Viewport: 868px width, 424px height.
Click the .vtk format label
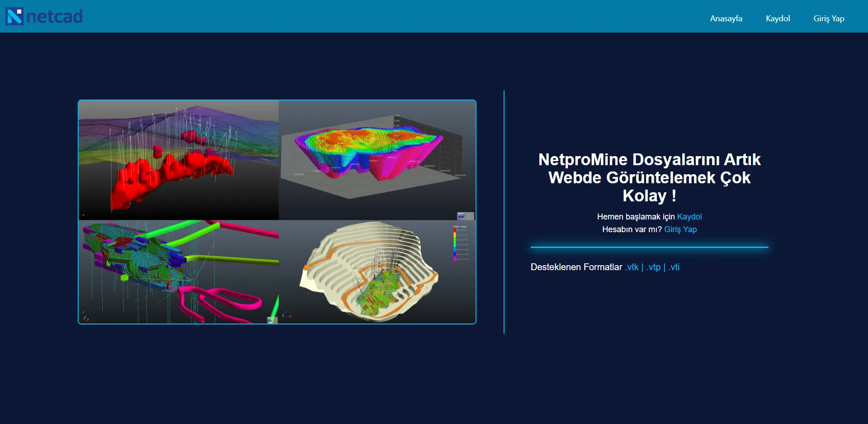[x=632, y=267]
